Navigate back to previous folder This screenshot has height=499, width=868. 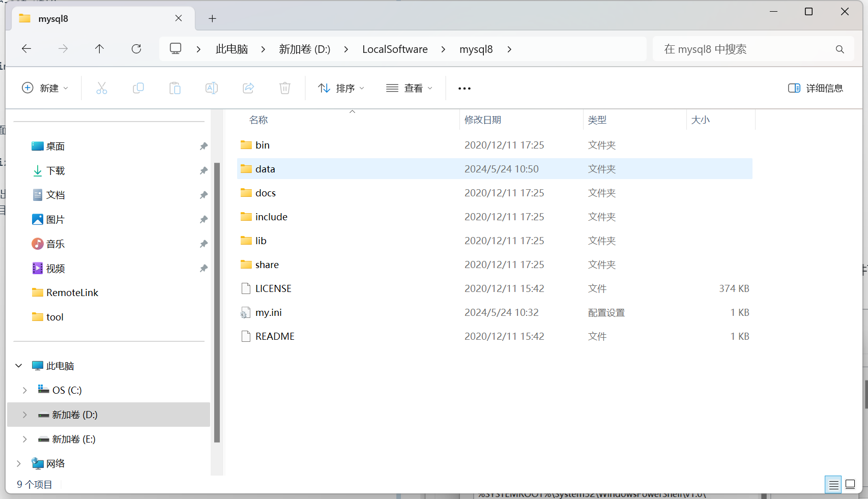click(x=26, y=49)
